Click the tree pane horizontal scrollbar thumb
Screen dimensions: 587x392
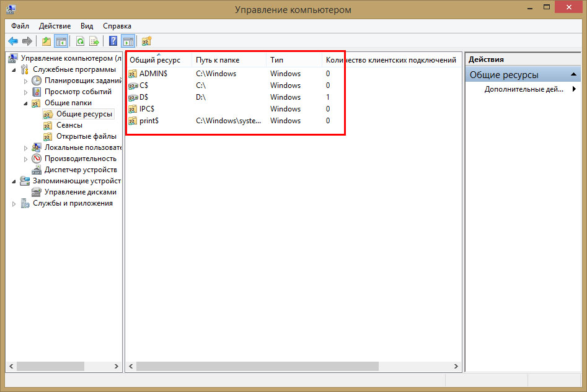pos(51,366)
